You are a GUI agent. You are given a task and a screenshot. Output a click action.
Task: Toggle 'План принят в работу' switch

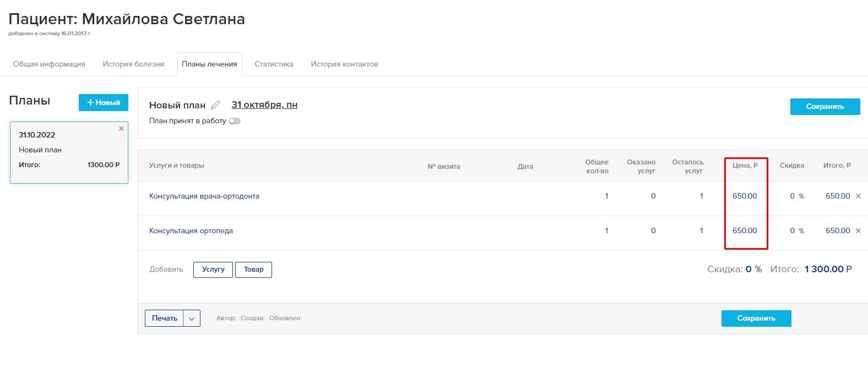[x=235, y=121]
